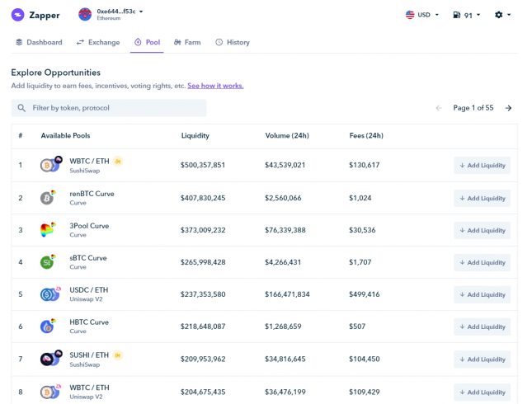Click the $500,357,851 liquidity value

click(x=203, y=165)
